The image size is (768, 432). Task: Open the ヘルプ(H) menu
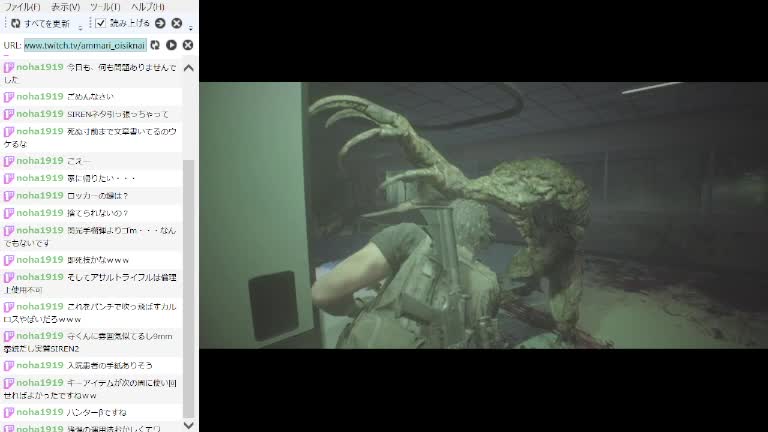click(x=147, y=7)
